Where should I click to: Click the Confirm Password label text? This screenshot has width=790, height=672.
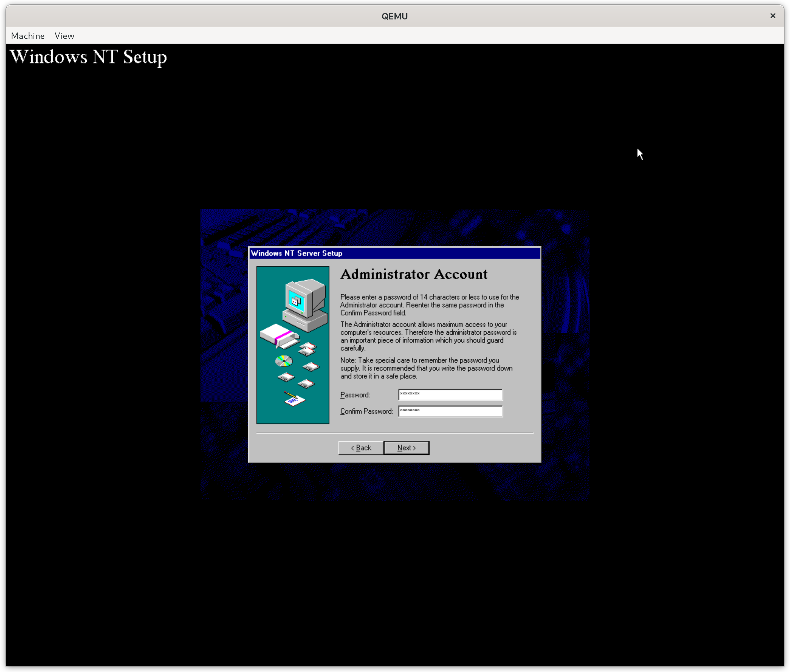pyautogui.click(x=366, y=411)
